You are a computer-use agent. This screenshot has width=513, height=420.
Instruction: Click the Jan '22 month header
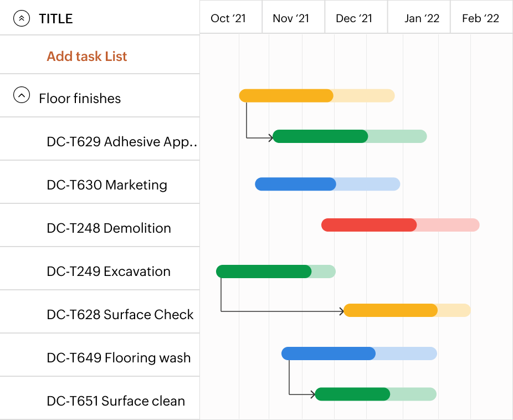418,17
